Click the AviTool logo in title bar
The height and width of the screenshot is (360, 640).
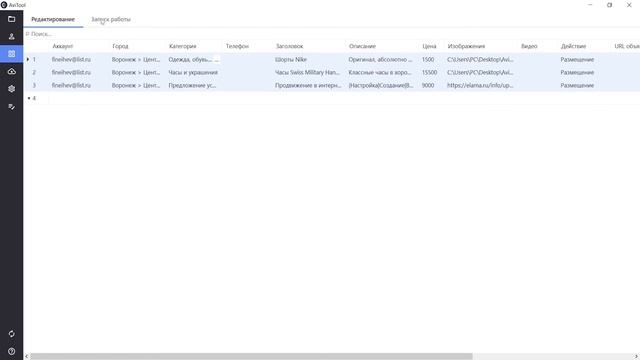tap(4, 5)
